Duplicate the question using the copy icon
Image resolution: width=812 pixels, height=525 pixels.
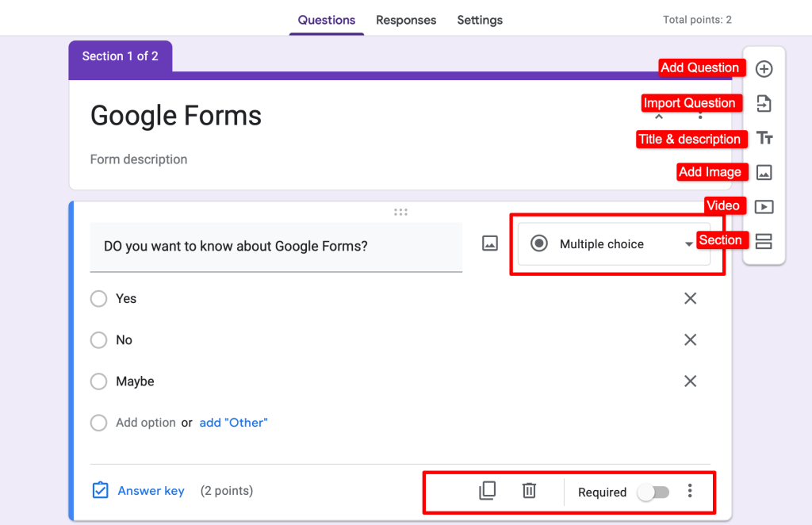pyautogui.click(x=487, y=491)
